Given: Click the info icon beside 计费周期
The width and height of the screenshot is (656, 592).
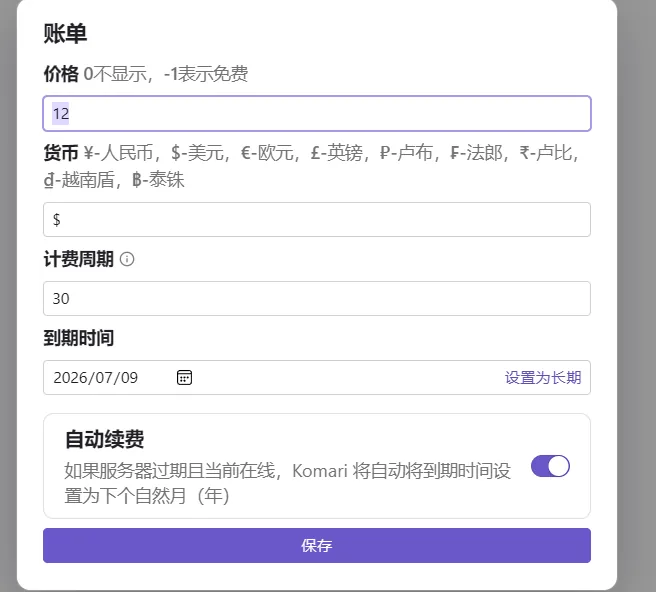Looking at the screenshot, I should tap(127, 259).
